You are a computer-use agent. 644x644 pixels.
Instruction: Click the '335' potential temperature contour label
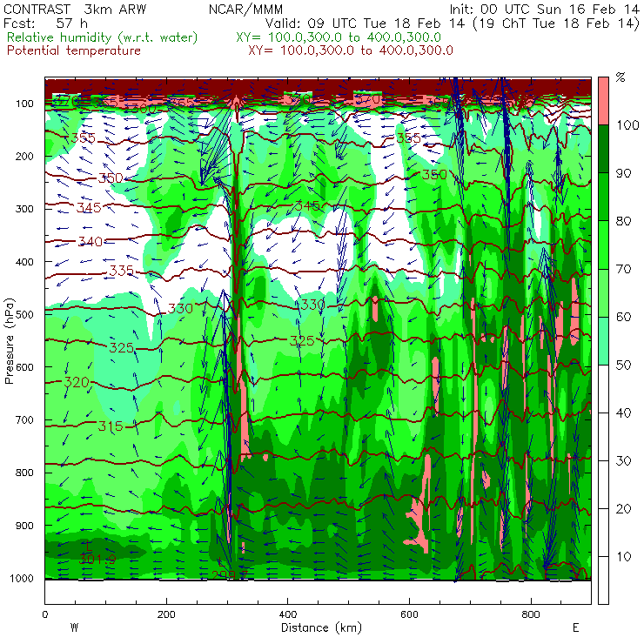pyautogui.click(x=121, y=271)
